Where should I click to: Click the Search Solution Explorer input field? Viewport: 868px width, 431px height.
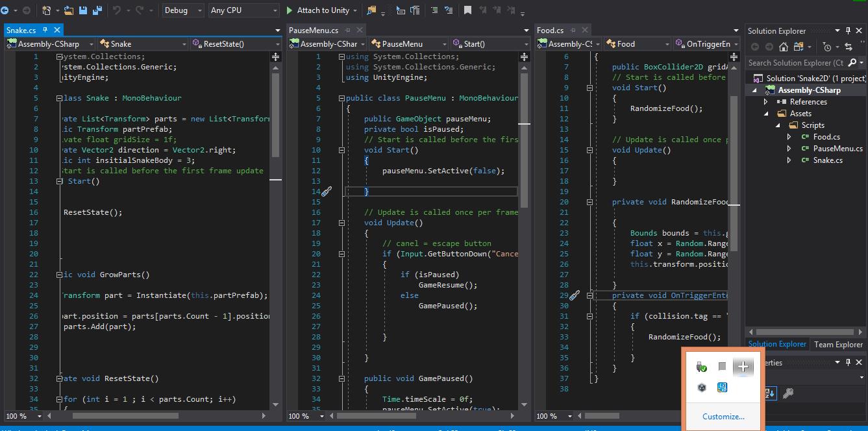point(795,63)
